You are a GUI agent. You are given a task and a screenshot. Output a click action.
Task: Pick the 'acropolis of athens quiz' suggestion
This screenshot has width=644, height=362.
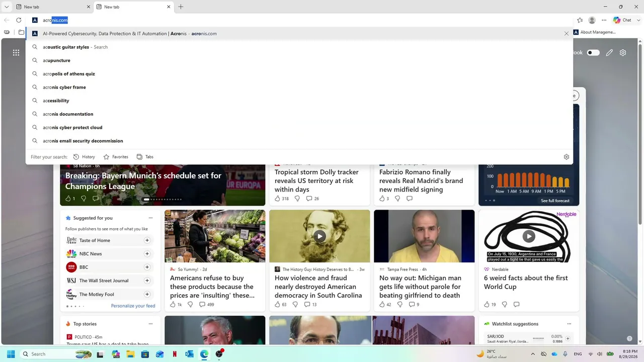pyautogui.click(x=299, y=74)
